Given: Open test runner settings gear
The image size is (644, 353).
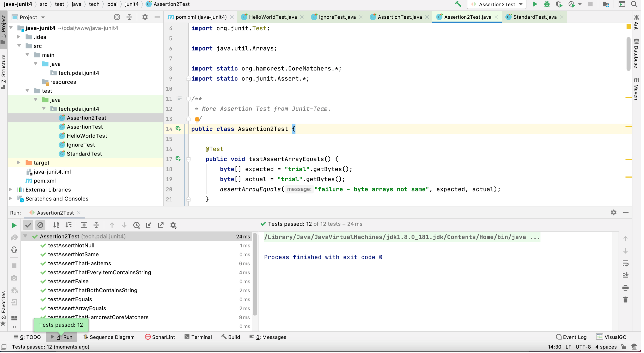Looking at the screenshot, I should [174, 226].
